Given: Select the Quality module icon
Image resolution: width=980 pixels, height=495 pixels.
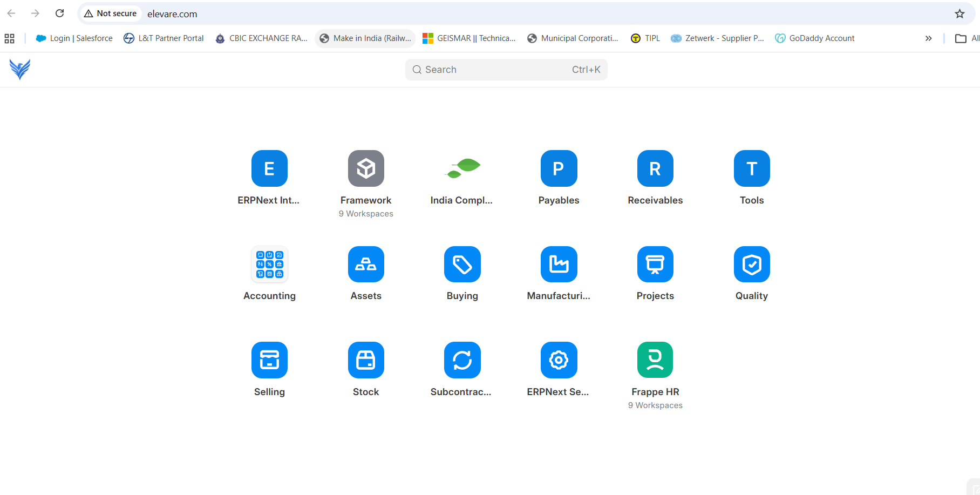Looking at the screenshot, I should point(752,265).
